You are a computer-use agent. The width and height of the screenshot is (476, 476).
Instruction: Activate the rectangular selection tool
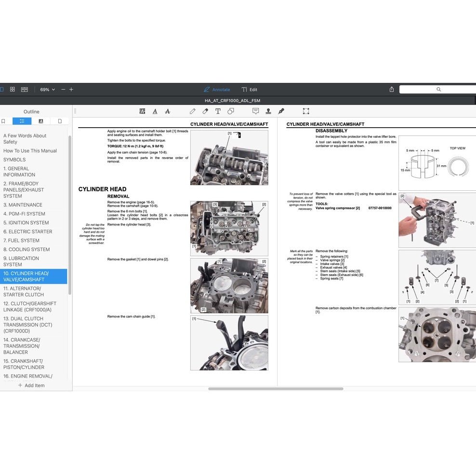click(x=306, y=111)
